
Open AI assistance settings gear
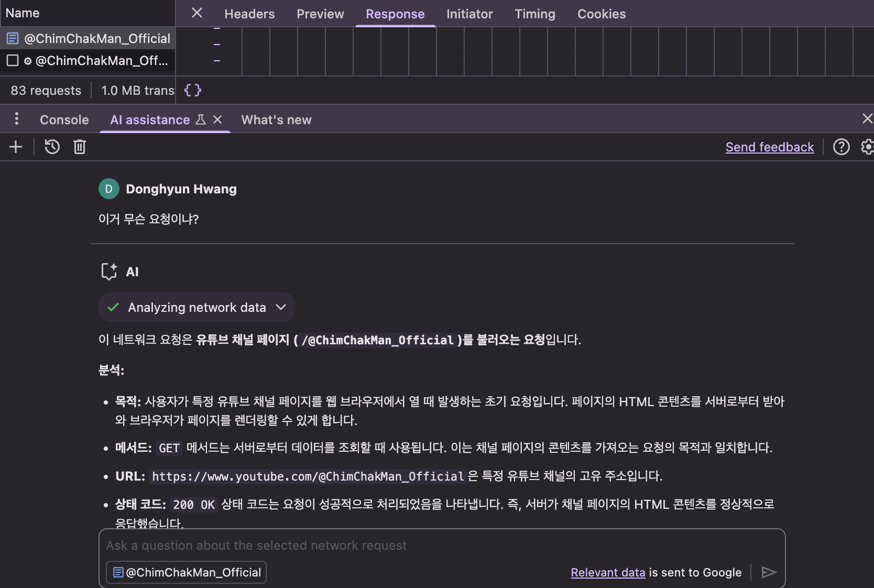(x=867, y=147)
